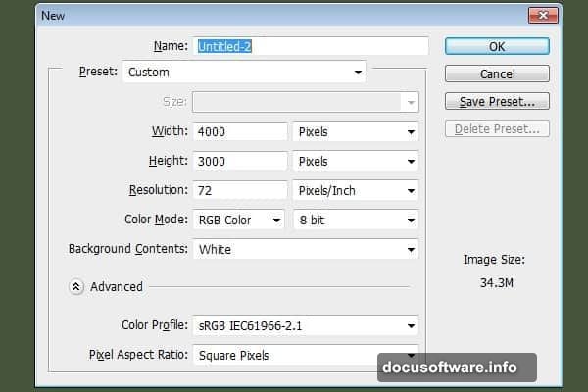The width and height of the screenshot is (588, 392).
Task: Click the Width field showing 4000
Action: pyautogui.click(x=239, y=131)
